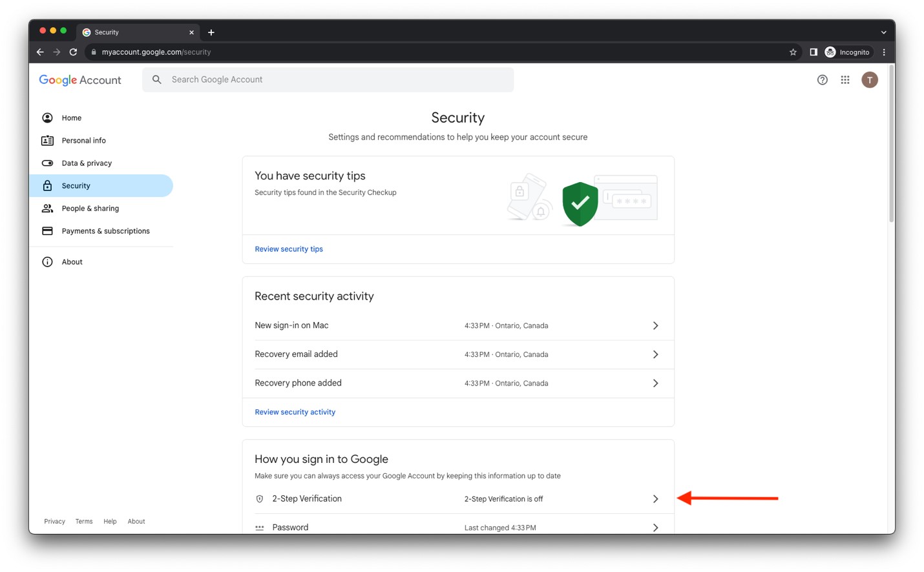924x572 pixels.
Task: Click the Security padlock sidebar icon
Action: (47, 186)
